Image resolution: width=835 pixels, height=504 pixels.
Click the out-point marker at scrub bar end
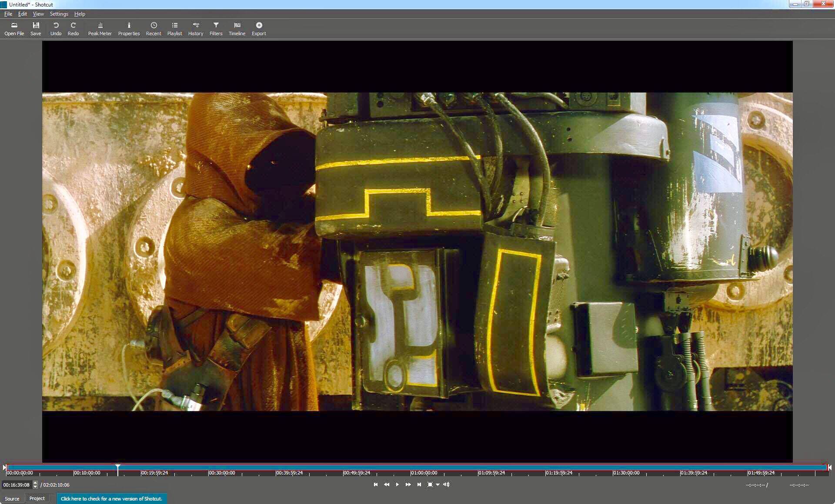(829, 468)
